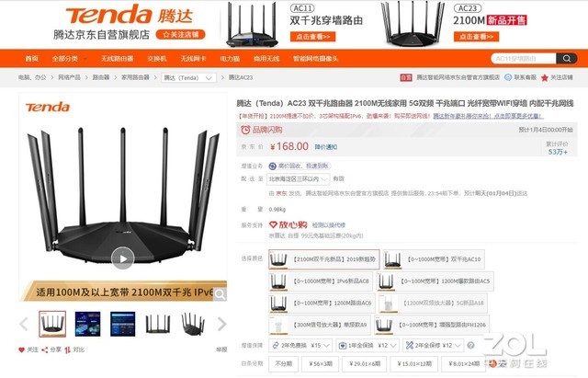Open the 无线路由器 navigation menu item
This screenshot has height=378, width=588.
[117, 59]
